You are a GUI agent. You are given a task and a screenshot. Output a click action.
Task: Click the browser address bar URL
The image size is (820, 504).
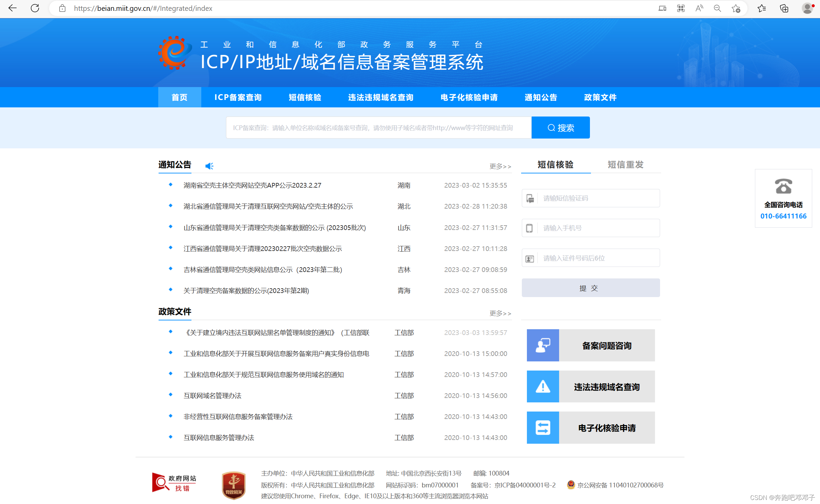click(x=143, y=8)
